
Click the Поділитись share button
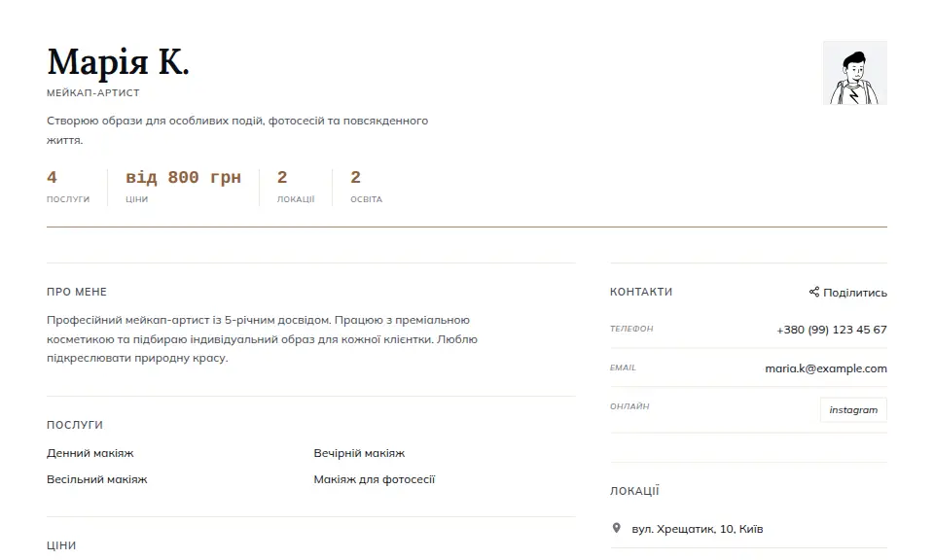(847, 293)
